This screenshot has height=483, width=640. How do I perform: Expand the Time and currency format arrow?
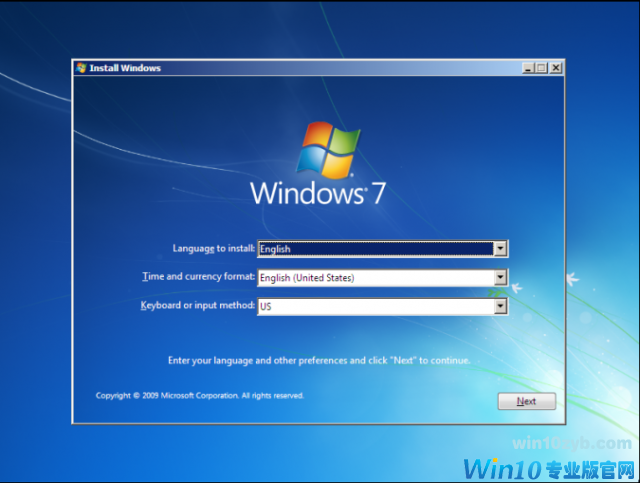click(x=500, y=277)
